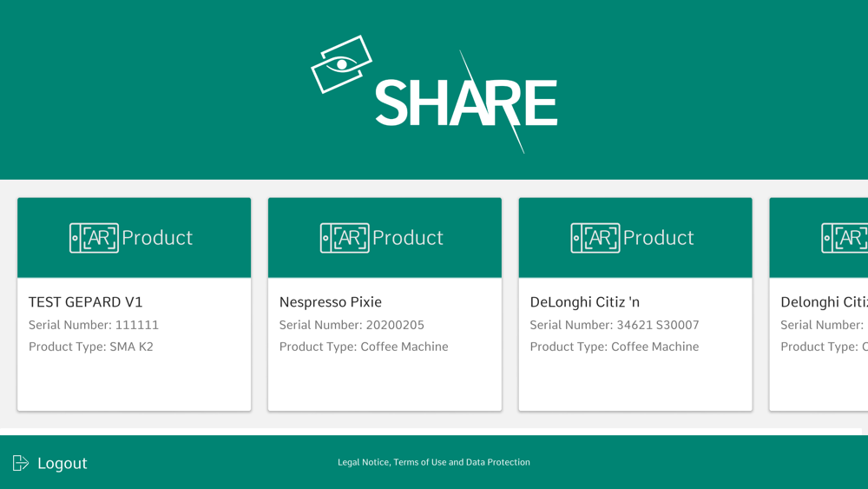This screenshot has height=489, width=868.
Task: Select the DeLonghi Citiz 'n title
Action: point(584,301)
